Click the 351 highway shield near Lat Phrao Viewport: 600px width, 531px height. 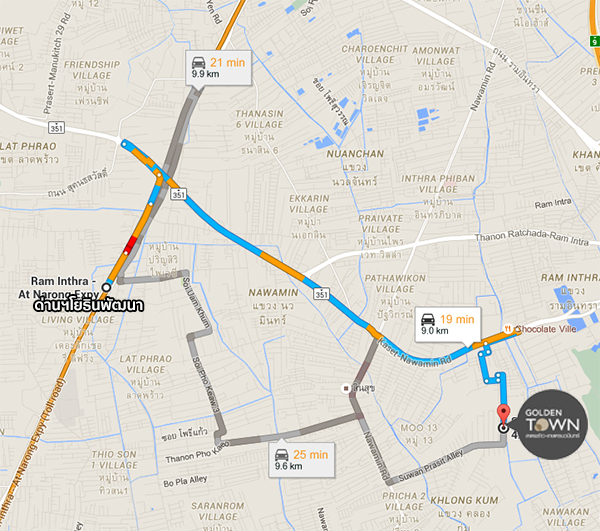(x=57, y=127)
